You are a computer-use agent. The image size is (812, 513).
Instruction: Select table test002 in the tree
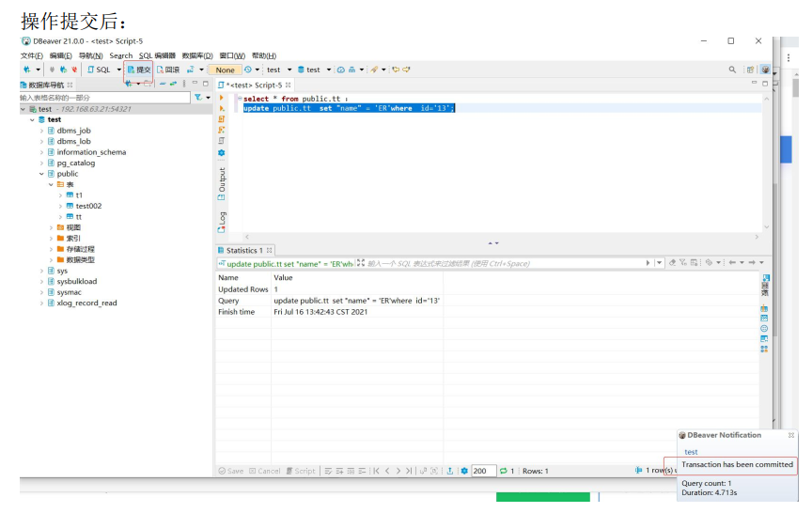pos(88,206)
